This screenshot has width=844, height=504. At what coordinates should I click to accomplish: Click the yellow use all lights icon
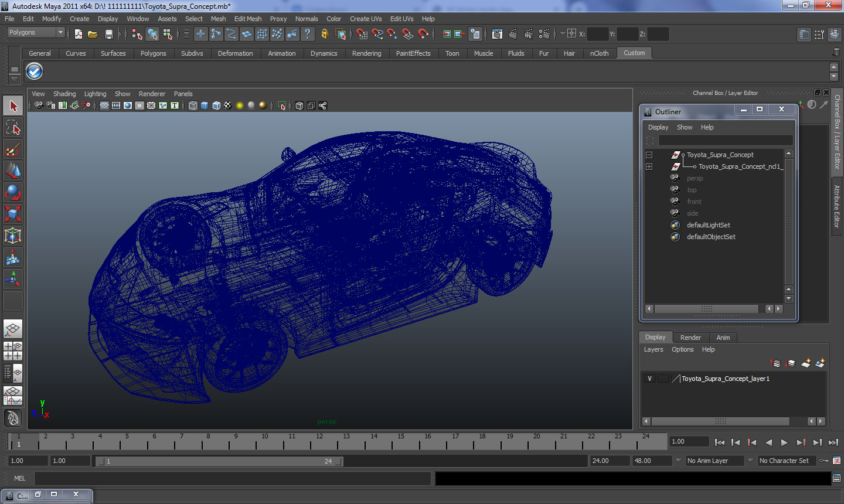tap(240, 105)
